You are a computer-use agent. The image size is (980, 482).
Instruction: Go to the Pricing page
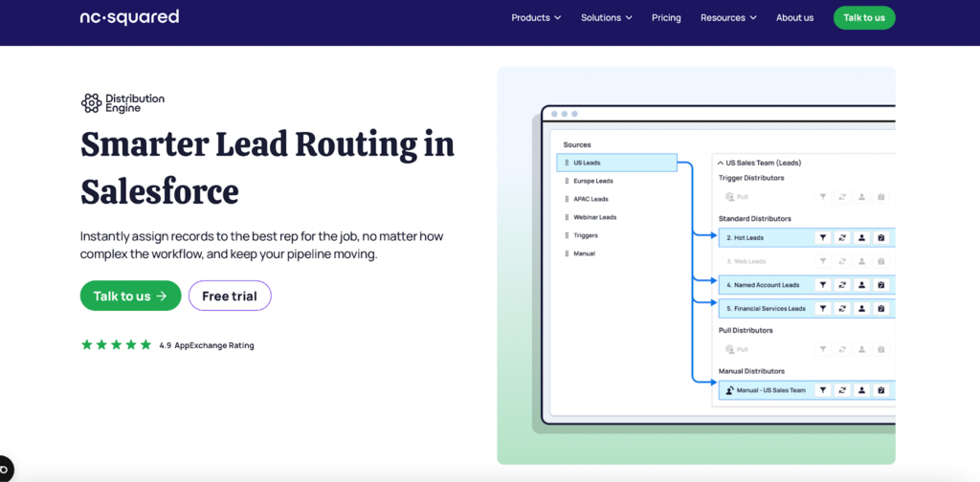click(666, 17)
